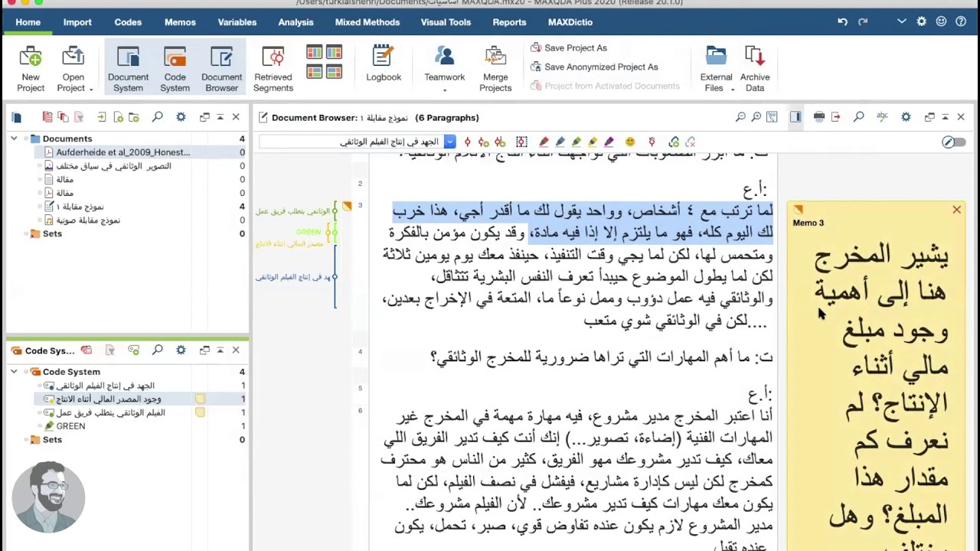This screenshot has height=551, width=980.
Task: Choose Save Anonymized Project As
Action: [594, 67]
